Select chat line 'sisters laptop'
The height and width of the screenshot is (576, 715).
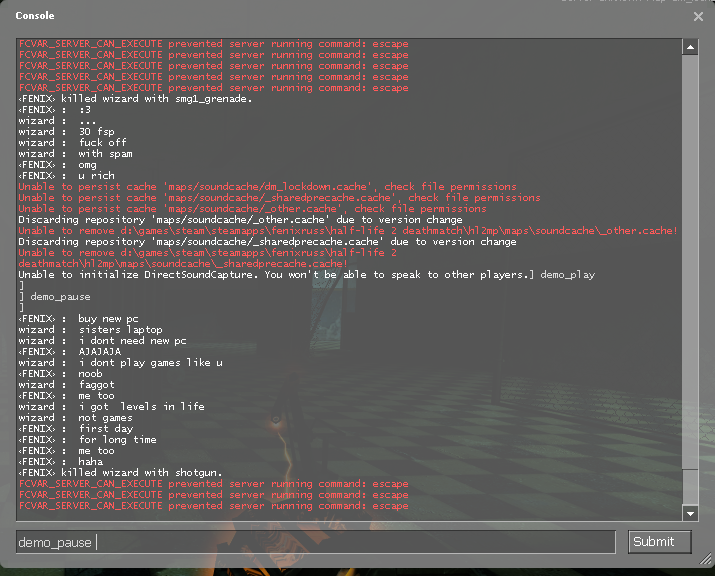[x=90, y=329]
